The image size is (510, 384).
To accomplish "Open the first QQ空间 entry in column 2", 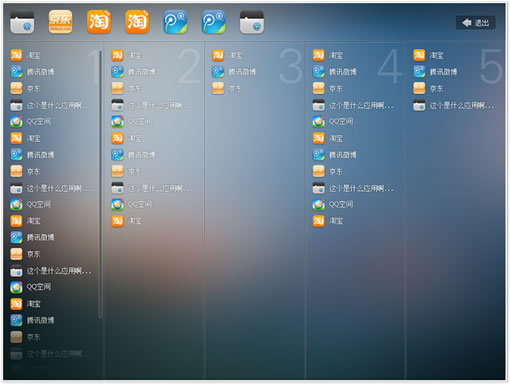I will coord(132,122).
